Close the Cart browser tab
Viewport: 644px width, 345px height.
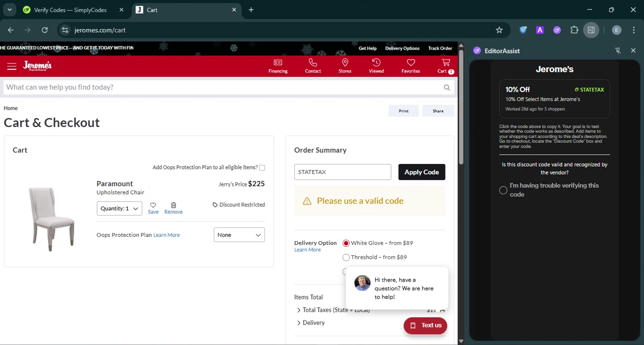click(x=234, y=10)
